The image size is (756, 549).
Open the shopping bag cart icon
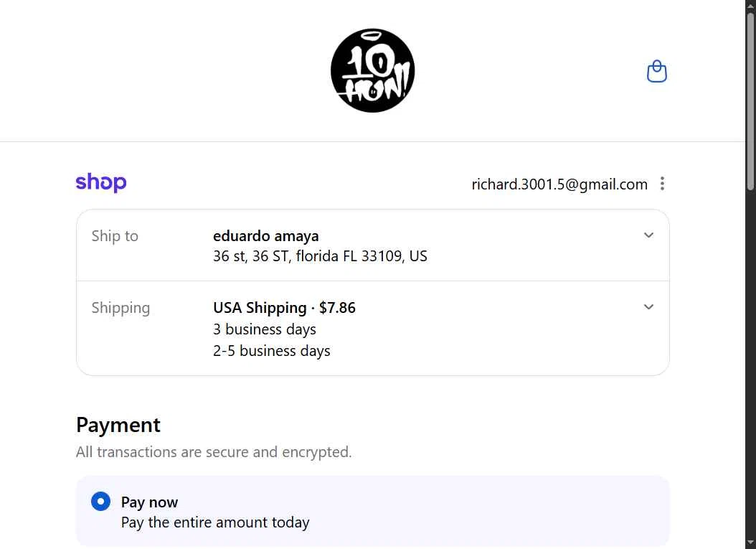657,71
